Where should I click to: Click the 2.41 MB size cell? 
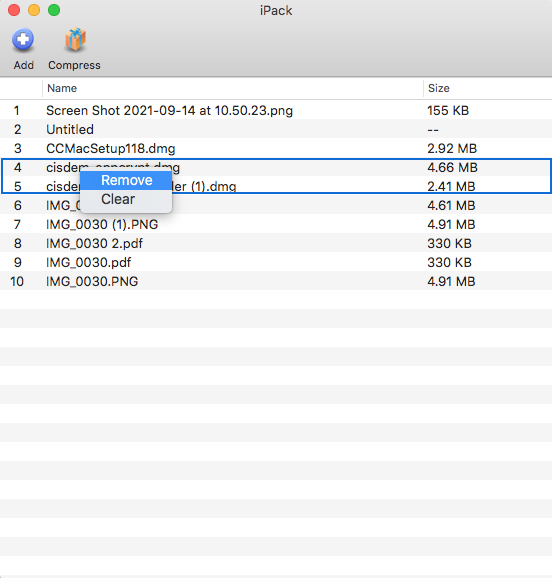point(451,187)
